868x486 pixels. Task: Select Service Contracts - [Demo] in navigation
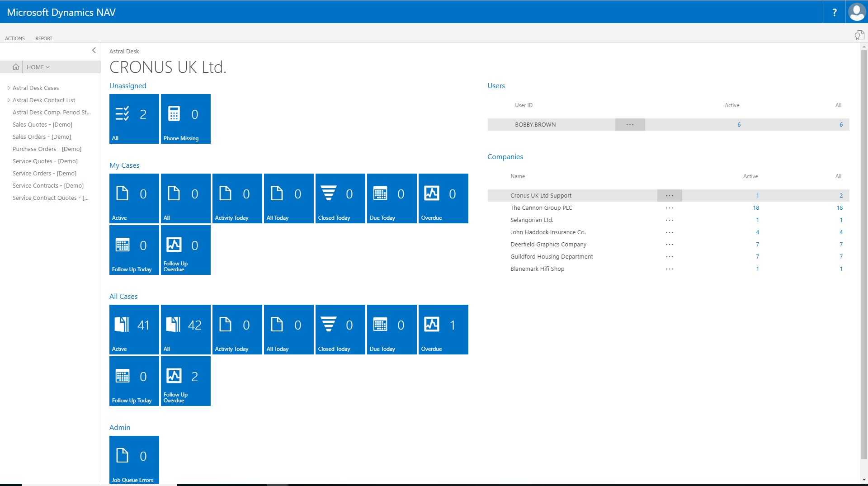pyautogui.click(x=48, y=186)
